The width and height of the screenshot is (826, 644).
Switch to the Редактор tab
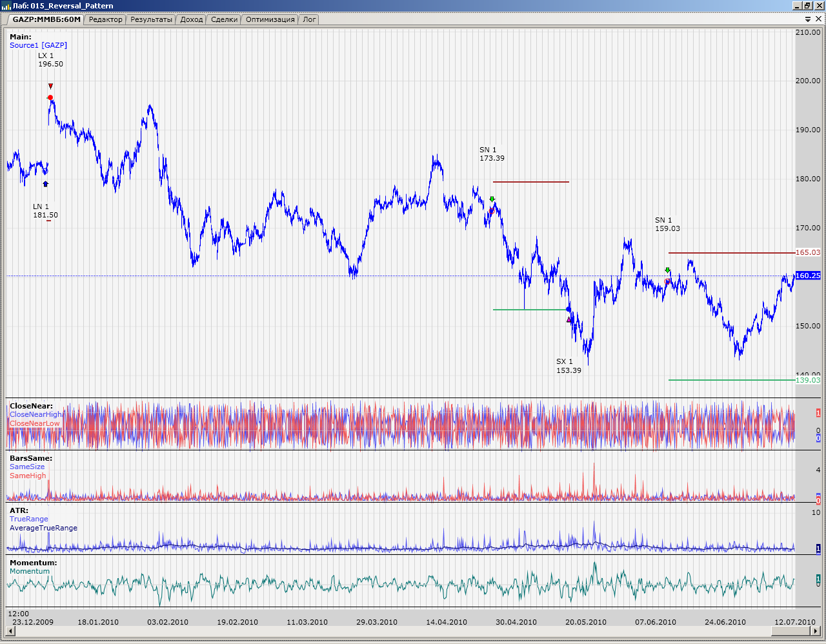pyautogui.click(x=105, y=19)
